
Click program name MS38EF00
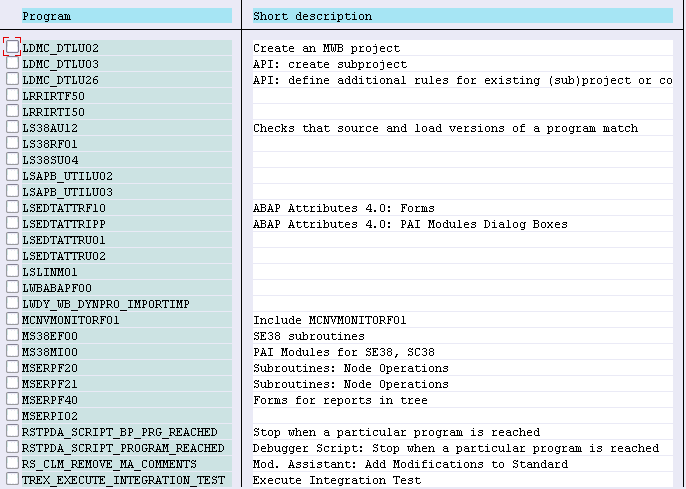(50, 336)
